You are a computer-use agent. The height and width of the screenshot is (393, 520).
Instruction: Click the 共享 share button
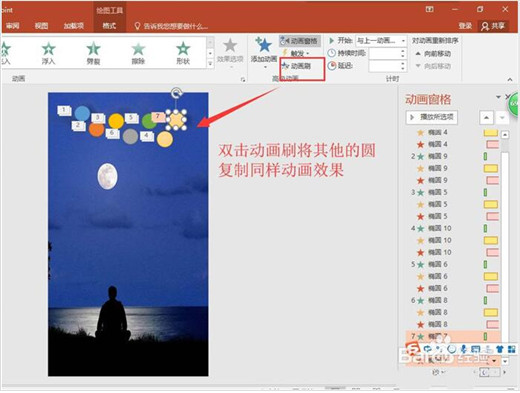[493, 26]
